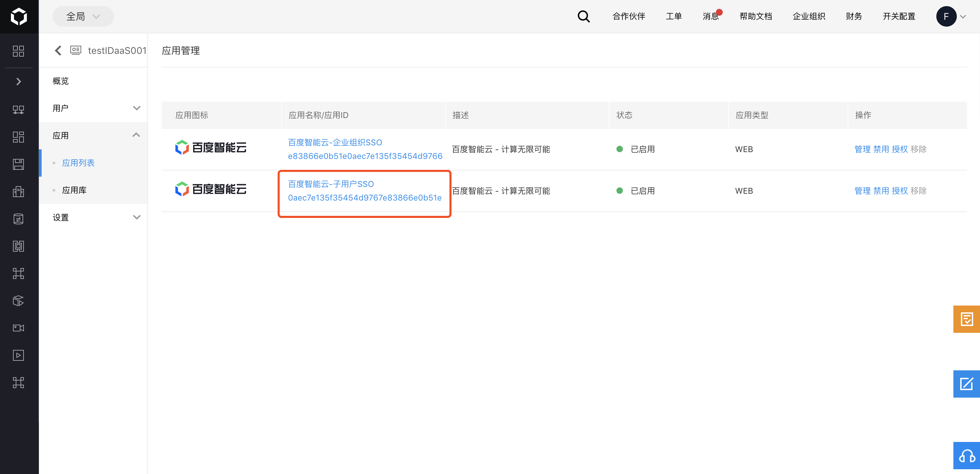
Task: Open the blue feedback edit button
Action: point(966,384)
